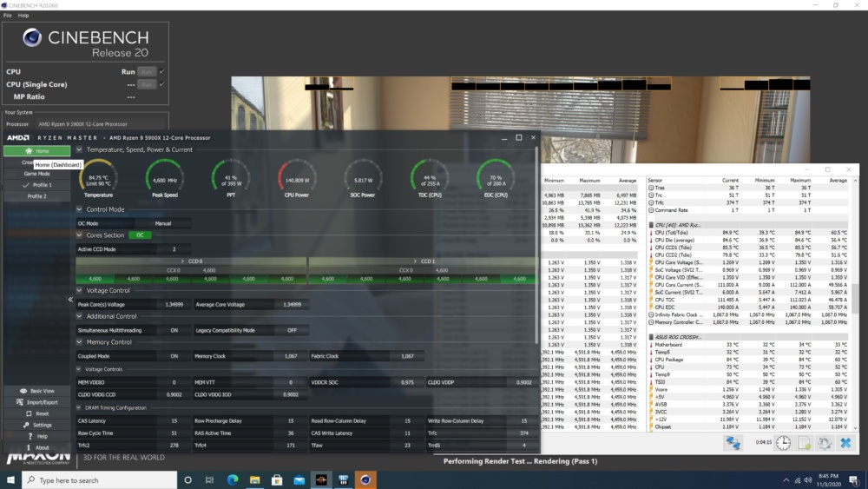Collapse the Ryzen Master sidebar with double-chevron
The image size is (868, 489).
pyautogui.click(x=70, y=300)
